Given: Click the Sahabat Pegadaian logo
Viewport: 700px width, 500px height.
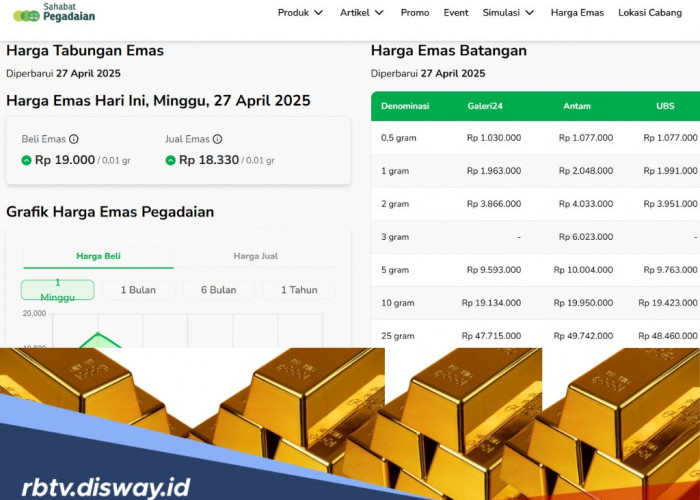Looking at the screenshot, I should click(54, 14).
